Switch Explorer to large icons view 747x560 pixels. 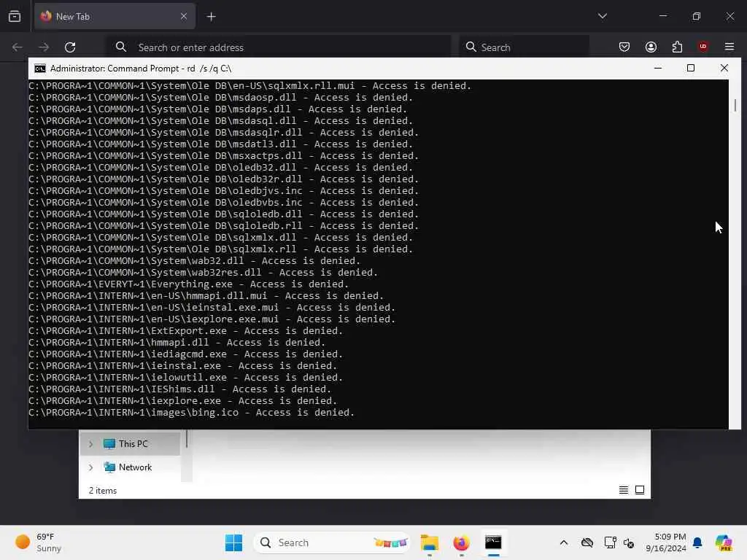click(640, 490)
